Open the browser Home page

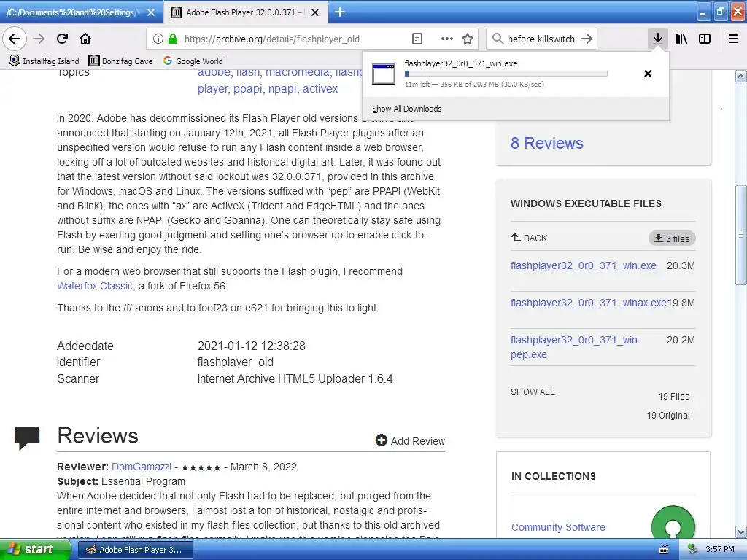click(85, 39)
